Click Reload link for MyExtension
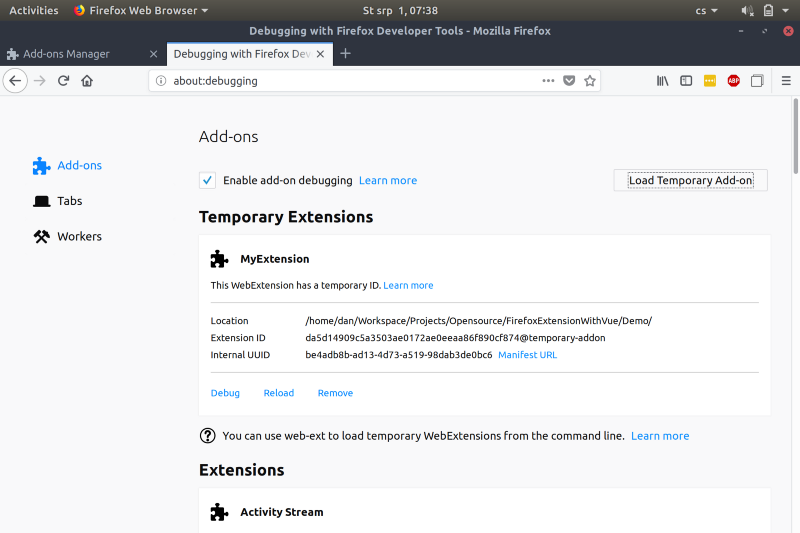 pos(278,393)
